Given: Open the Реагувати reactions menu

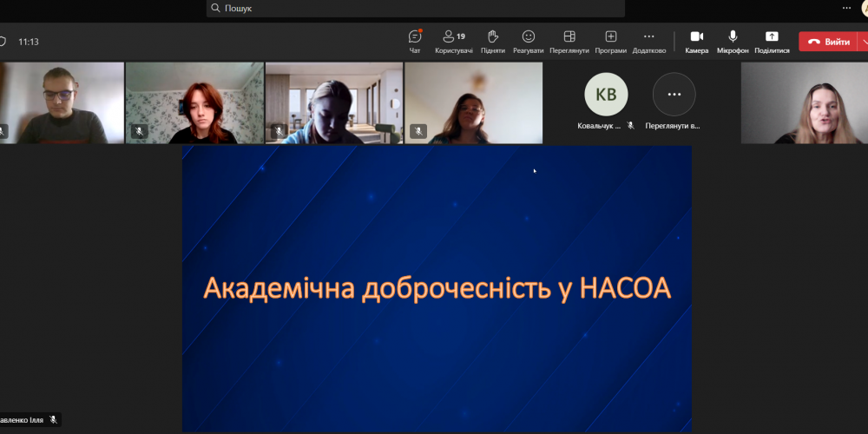Looking at the screenshot, I should point(528,40).
